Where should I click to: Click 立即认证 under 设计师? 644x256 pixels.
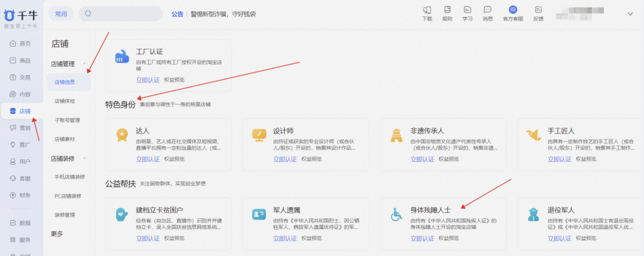pos(285,159)
